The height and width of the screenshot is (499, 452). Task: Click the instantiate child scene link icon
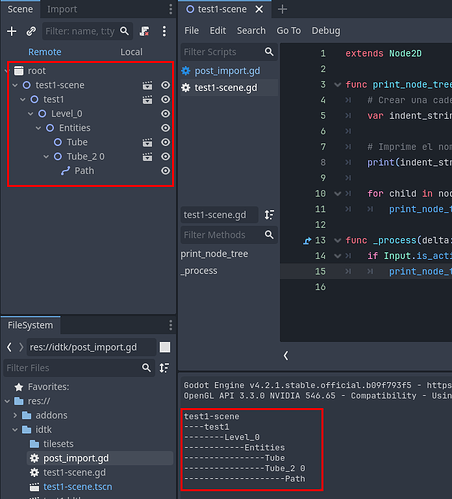point(31,31)
